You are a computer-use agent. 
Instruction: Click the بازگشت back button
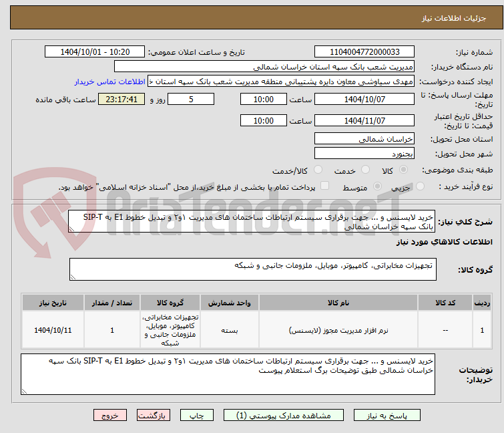(x=153, y=416)
